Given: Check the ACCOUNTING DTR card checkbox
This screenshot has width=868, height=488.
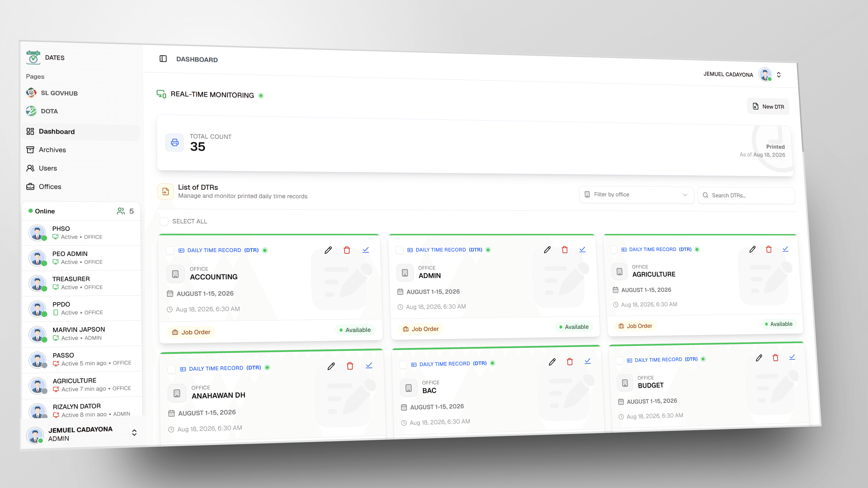Looking at the screenshot, I should (170, 251).
